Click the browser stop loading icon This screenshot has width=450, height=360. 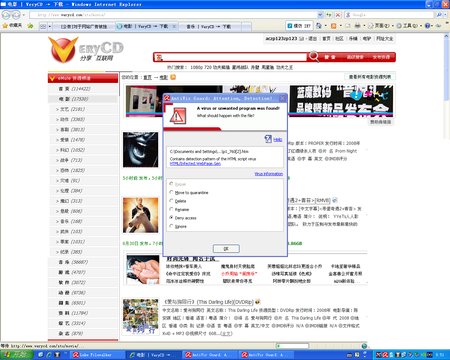click(x=338, y=15)
